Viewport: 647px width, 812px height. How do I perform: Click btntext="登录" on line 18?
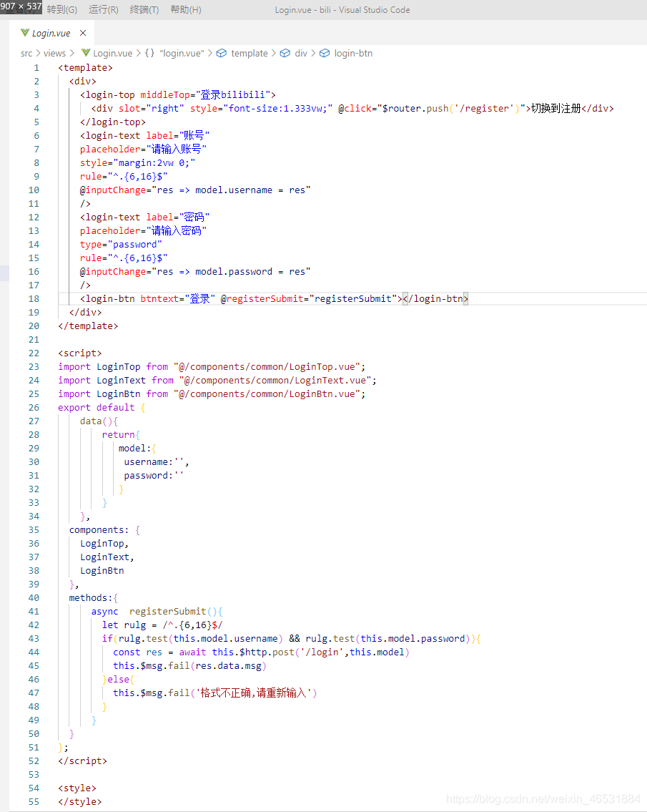(x=177, y=299)
